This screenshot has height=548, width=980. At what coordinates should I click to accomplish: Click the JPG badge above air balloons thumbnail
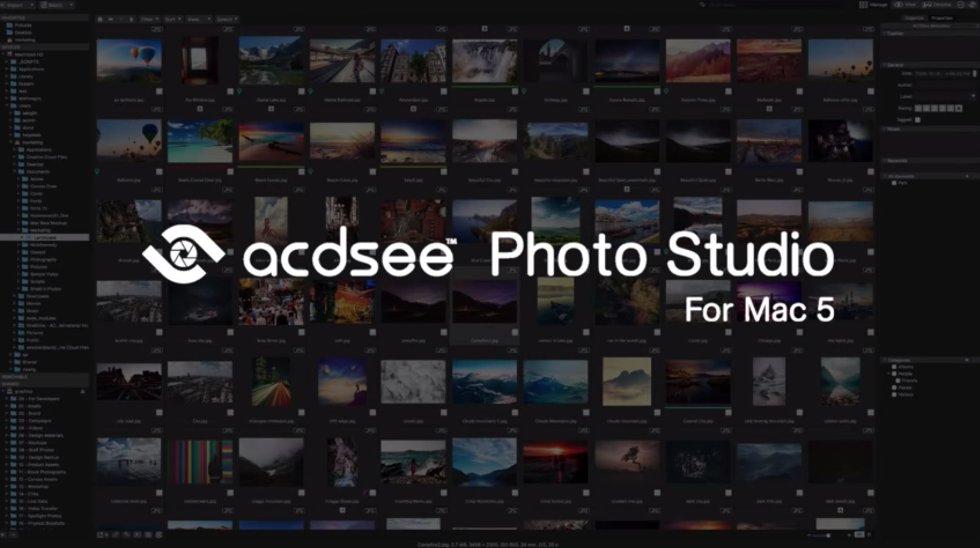pos(156,30)
